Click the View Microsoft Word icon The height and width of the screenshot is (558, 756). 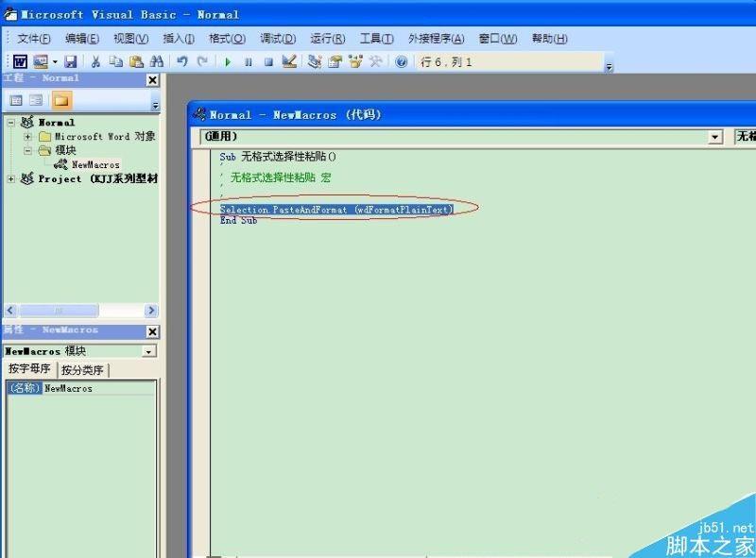point(19,61)
